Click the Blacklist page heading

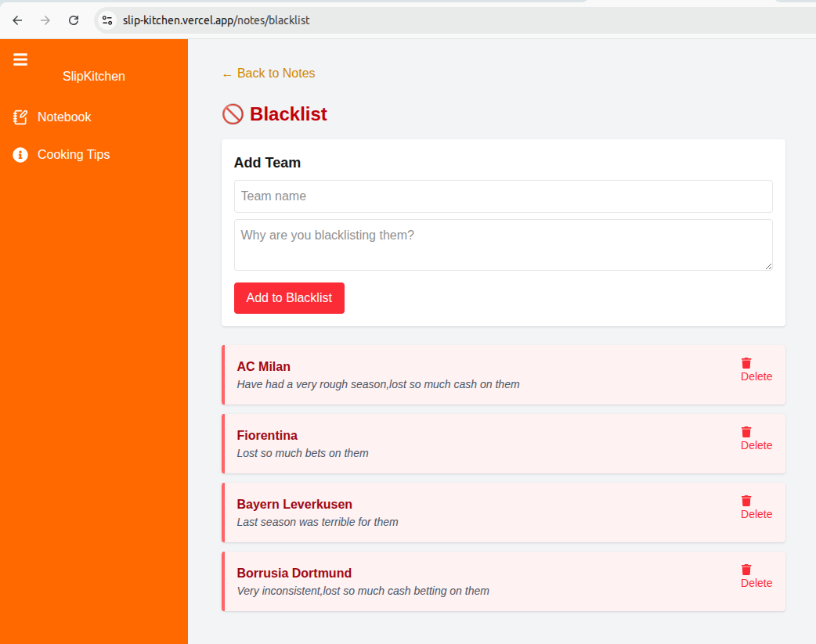(288, 114)
